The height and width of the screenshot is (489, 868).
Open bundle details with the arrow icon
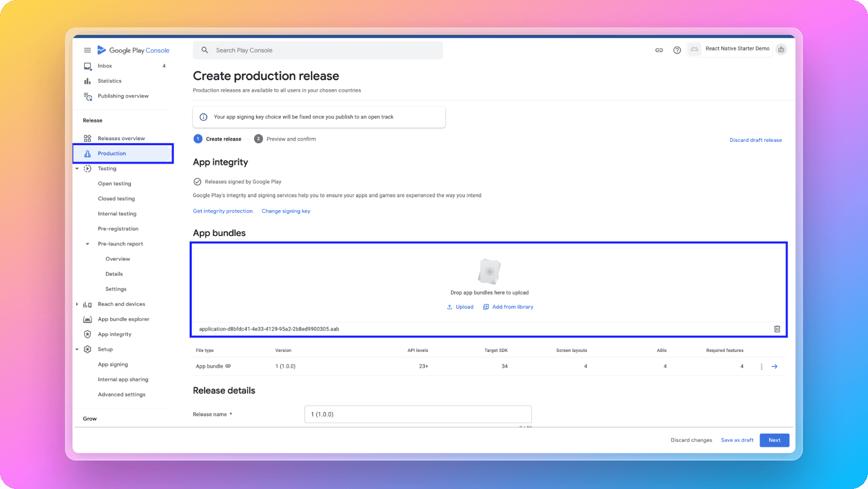click(x=775, y=366)
